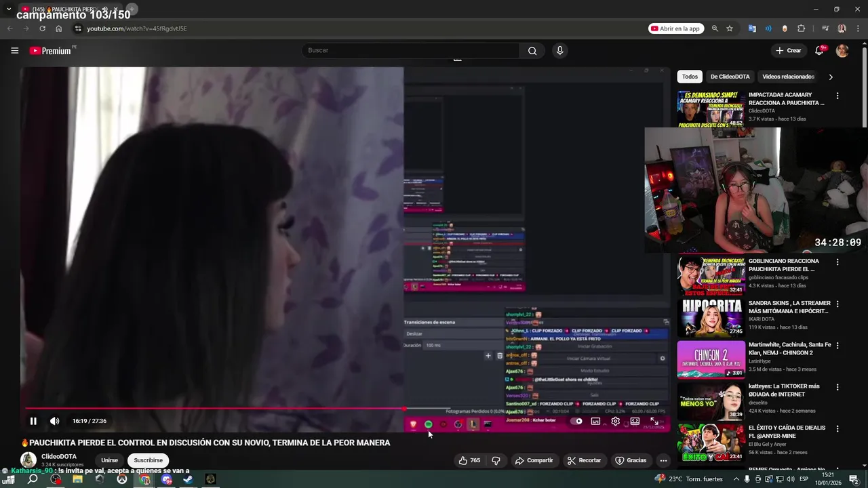Go back in browser history
This screenshot has height=488, width=868.
(x=9, y=28)
